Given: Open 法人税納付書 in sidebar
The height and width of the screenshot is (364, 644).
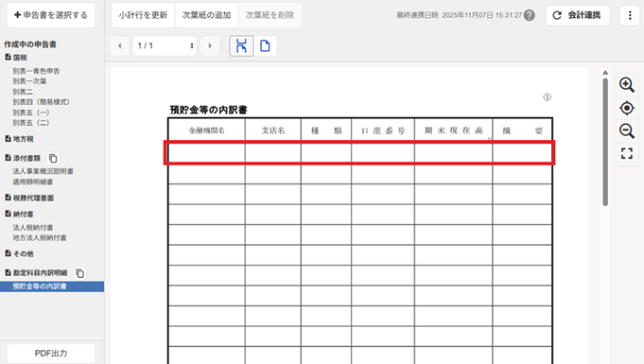Looking at the screenshot, I should click(x=33, y=228).
